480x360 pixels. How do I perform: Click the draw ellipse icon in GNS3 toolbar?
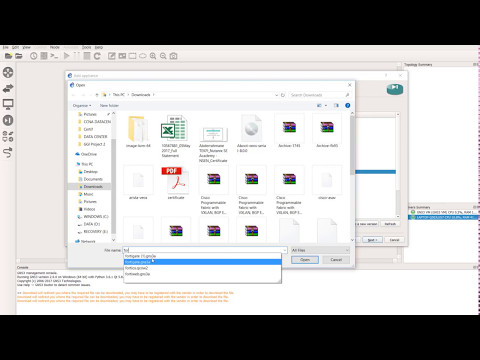(143, 56)
